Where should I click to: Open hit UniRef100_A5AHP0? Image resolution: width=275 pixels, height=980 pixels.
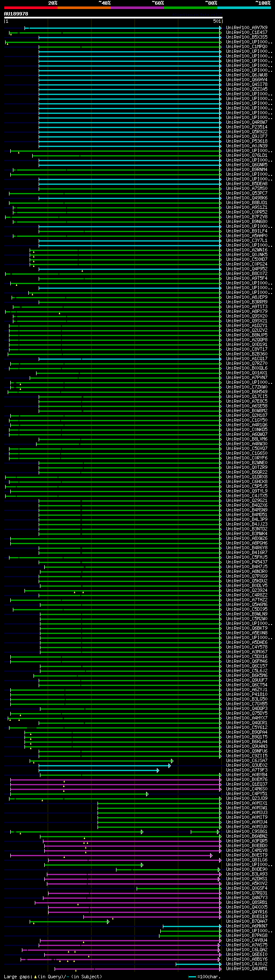click(x=247, y=236)
